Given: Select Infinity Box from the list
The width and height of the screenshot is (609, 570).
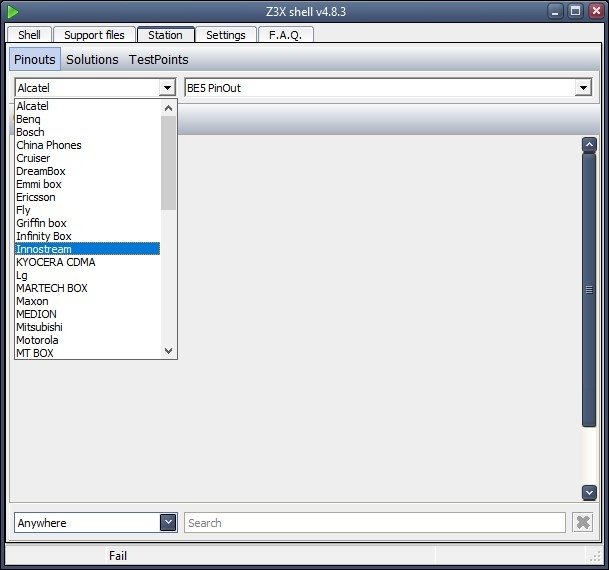Looking at the screenshot, I should pos(87,236).
